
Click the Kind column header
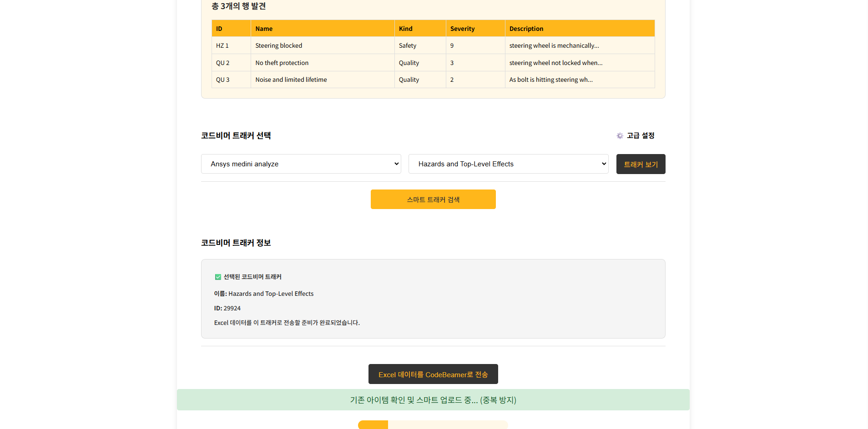click(405, 28)
